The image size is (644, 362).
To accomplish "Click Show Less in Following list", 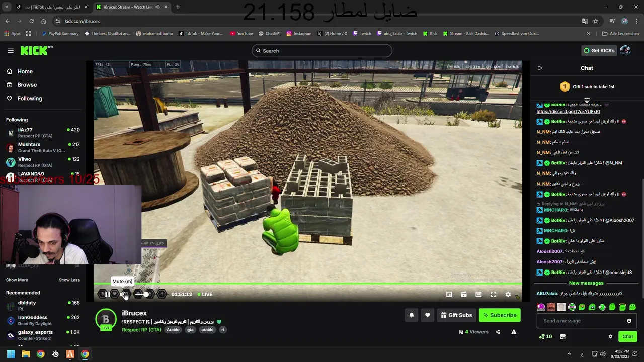I will 69,280.
